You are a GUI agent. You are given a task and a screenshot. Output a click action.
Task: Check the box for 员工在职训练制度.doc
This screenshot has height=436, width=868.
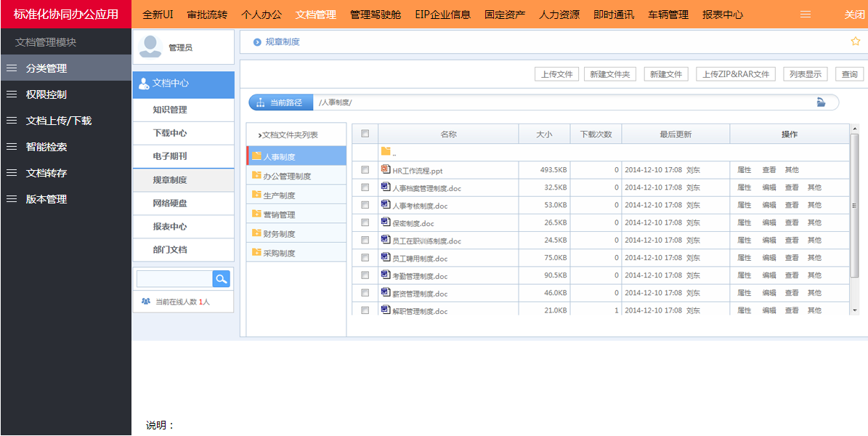tap(365, 240)
